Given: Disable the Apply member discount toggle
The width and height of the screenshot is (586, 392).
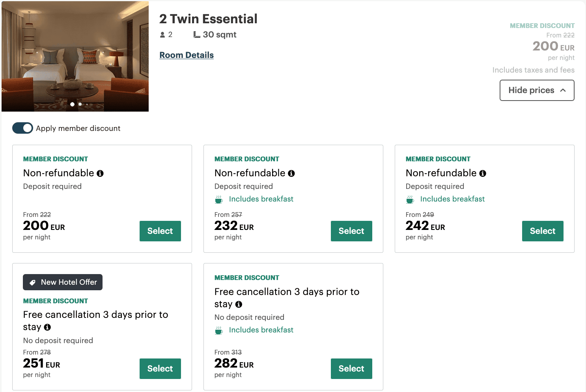Looking at the screenshot, I should 22,128.
